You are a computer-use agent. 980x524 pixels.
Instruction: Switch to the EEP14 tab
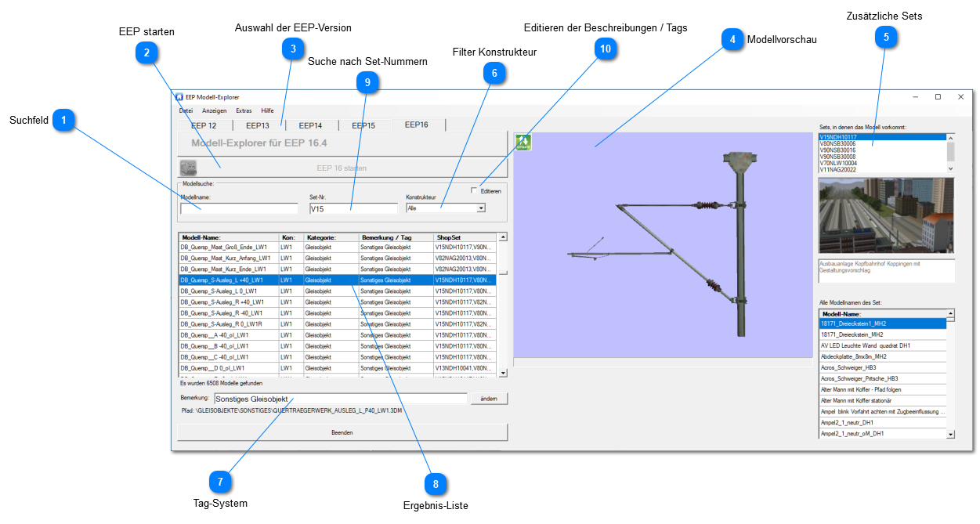tap(310, 125)
